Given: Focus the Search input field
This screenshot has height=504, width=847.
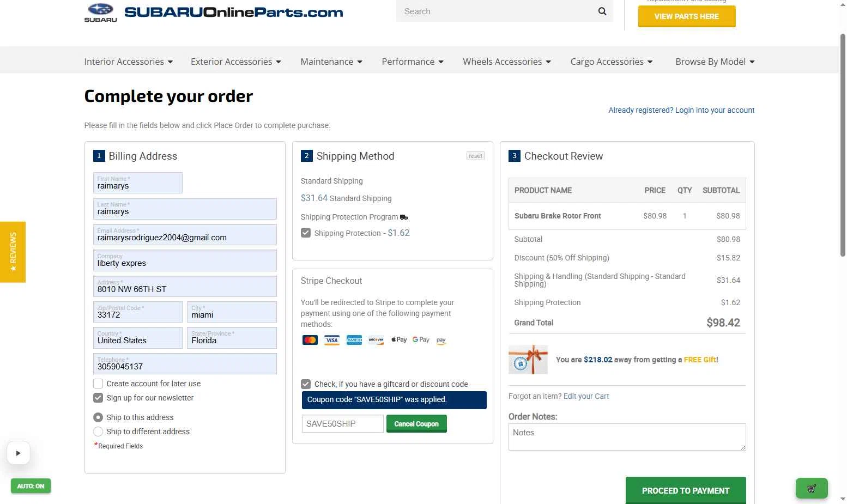Looking at the screenshot, I should tap(496, 11).
